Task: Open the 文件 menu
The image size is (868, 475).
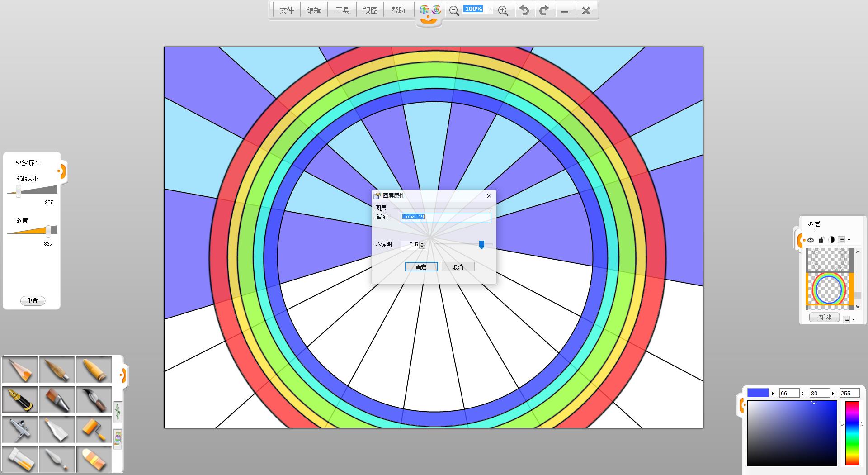Action: click(x=287, y=10)
